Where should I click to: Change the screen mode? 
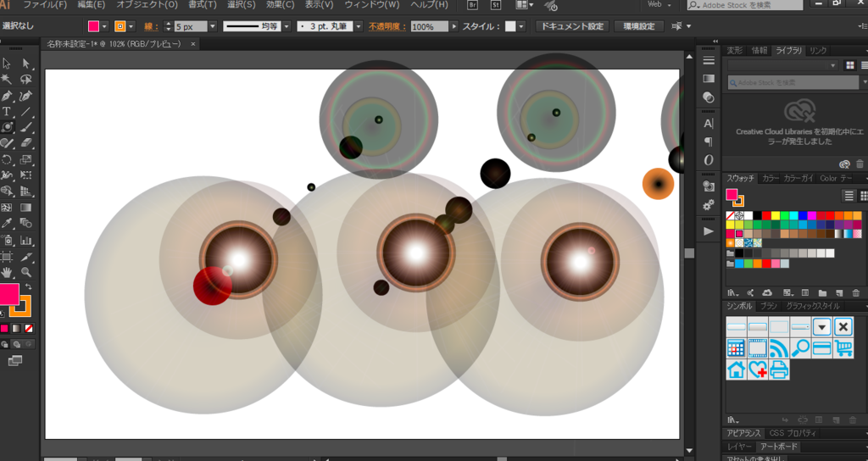point(15,361)
